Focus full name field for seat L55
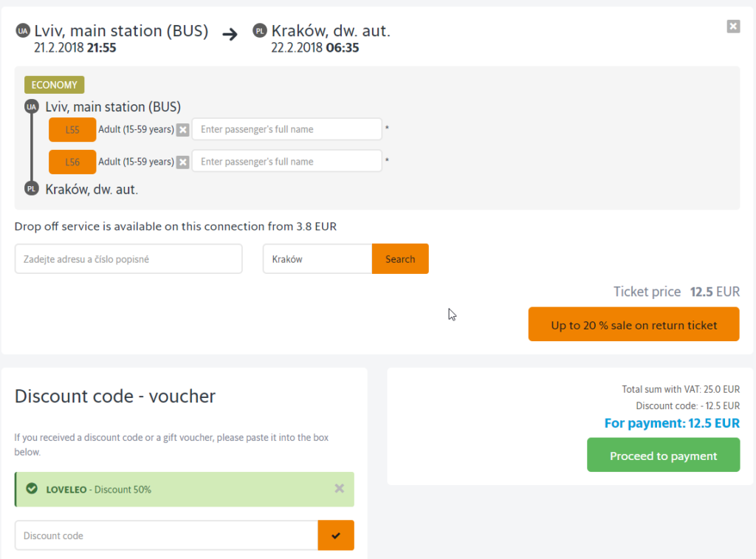This screenshot has width=756, height=559. coord(287,129)
